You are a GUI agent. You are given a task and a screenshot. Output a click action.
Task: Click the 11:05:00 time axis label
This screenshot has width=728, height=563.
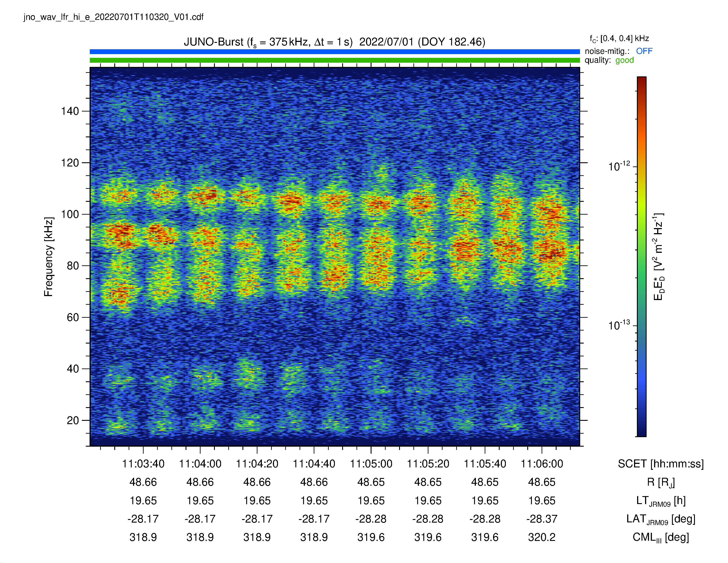coord(371,464)
